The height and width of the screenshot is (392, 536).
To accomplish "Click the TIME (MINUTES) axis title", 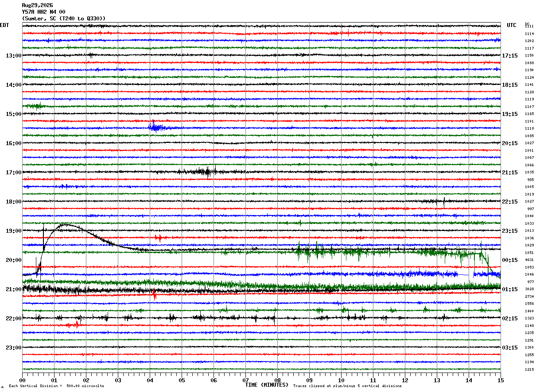I will pos(267,385).
